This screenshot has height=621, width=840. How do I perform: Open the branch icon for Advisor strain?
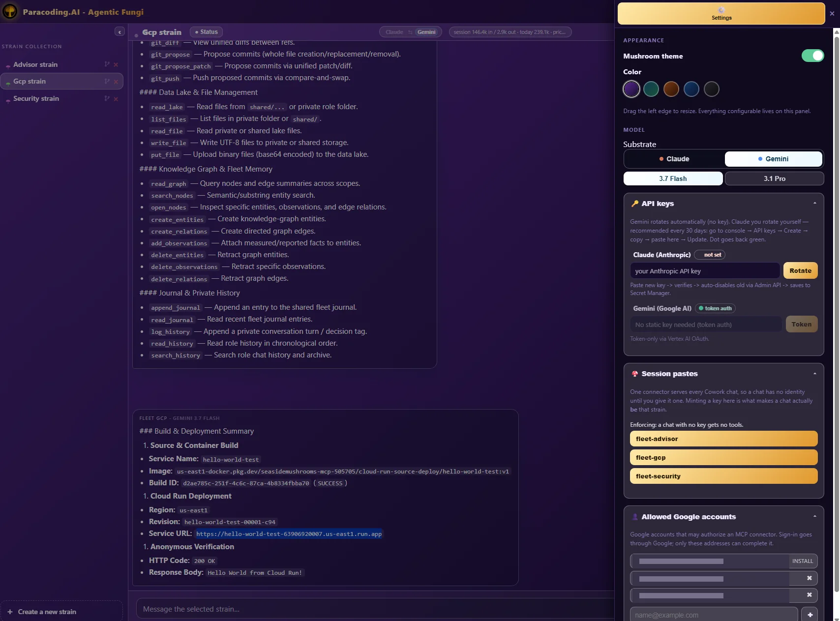(x=107, y=64)
